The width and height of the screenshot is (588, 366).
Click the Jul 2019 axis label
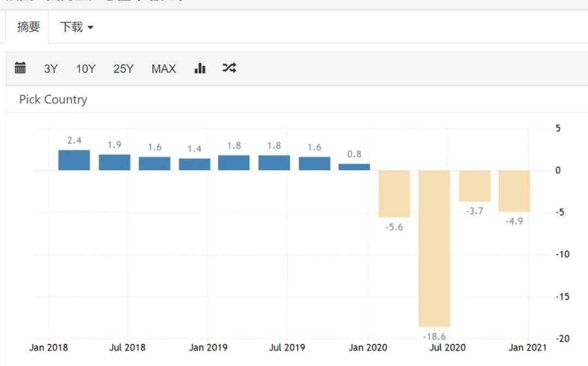pyautogui.click(x=287, y=347)
